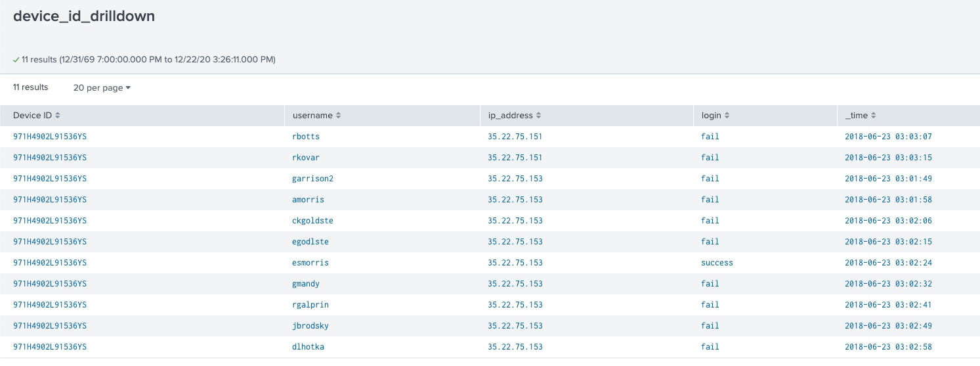980x366 pixels.
Task: Click timestamp 2018-06-23 03:02:15
Action: (888, 242)
